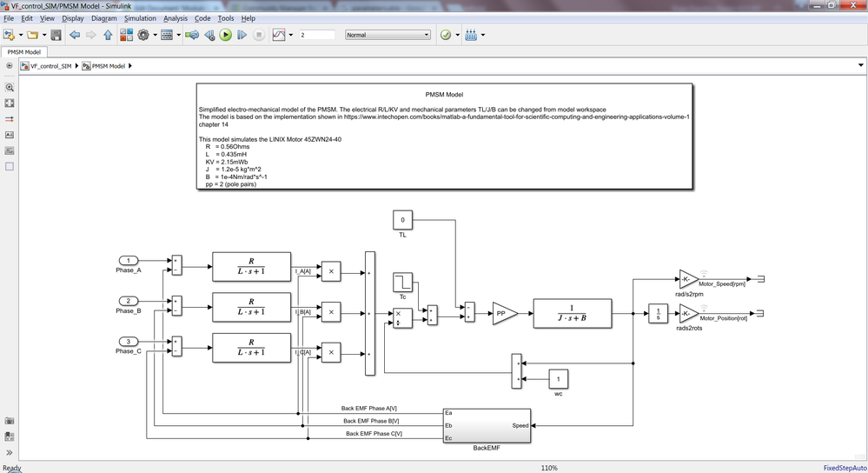
Task: Open the Library Browser icon
Action: [x=126, y=35]
